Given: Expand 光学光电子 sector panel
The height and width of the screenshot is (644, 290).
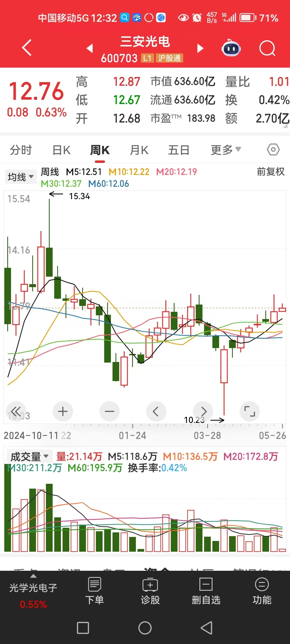Looking at the screenshot, I should tap(33, 591).
